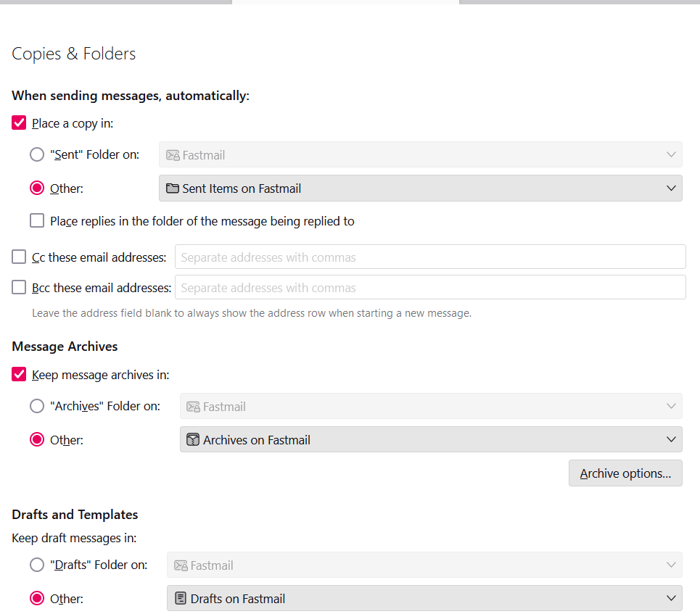Open the Archive options dialog

point(625,473)
